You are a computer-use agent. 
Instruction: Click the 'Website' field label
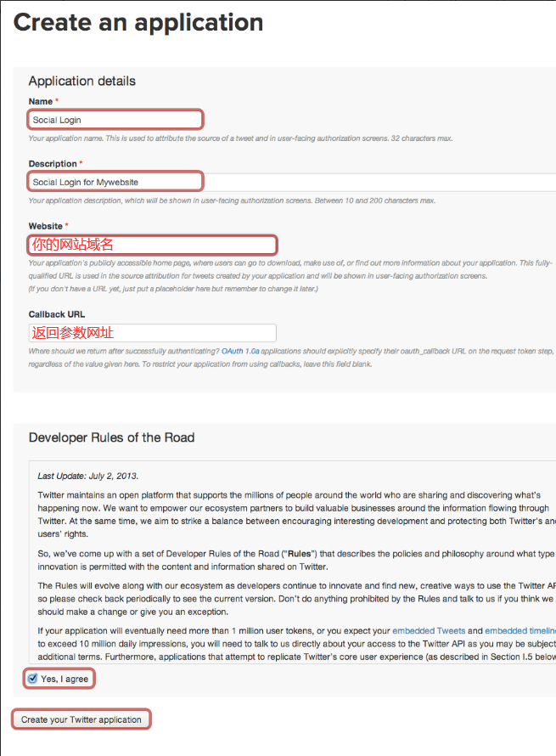(45, 226)
